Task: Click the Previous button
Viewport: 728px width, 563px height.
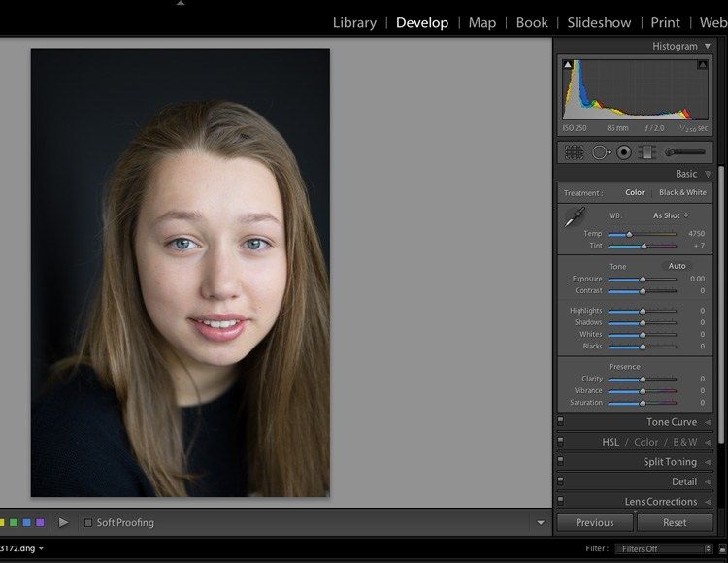Action: [x=594, y=522]
